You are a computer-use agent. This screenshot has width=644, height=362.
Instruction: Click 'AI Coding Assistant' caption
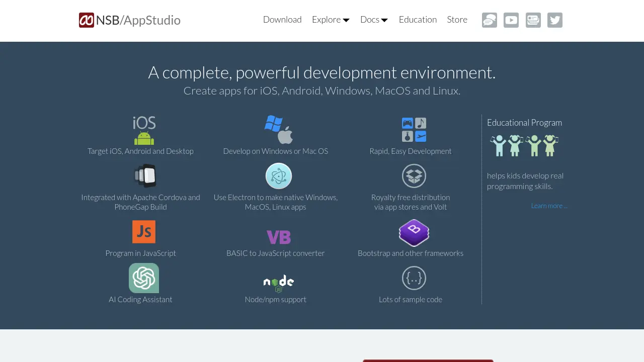click(x=140, y=300)
